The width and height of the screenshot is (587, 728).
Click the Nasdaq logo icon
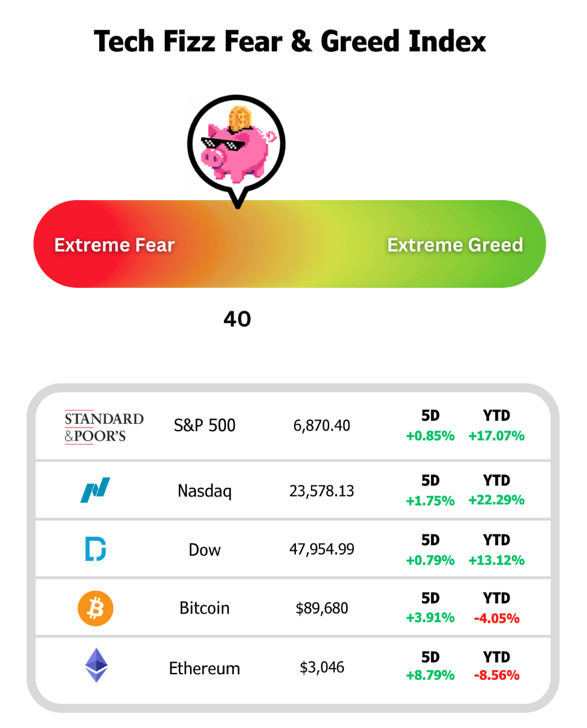coord(96,490)
